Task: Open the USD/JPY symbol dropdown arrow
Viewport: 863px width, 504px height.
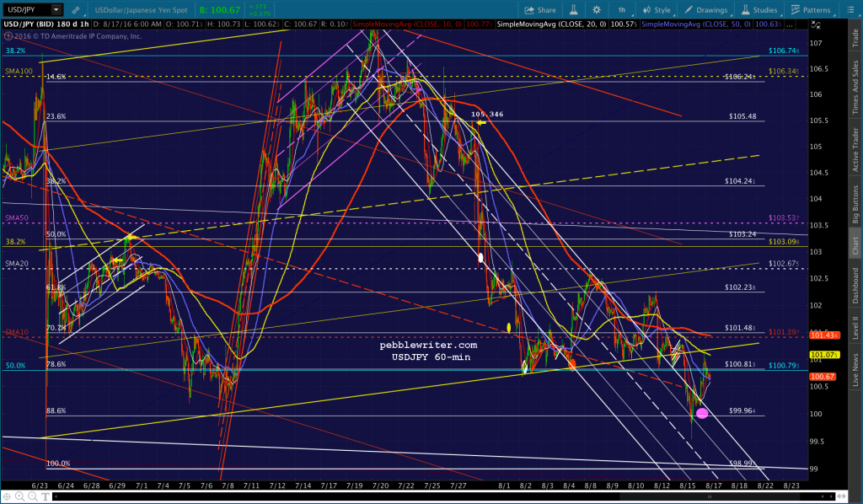Action: (x=56, y=9)
